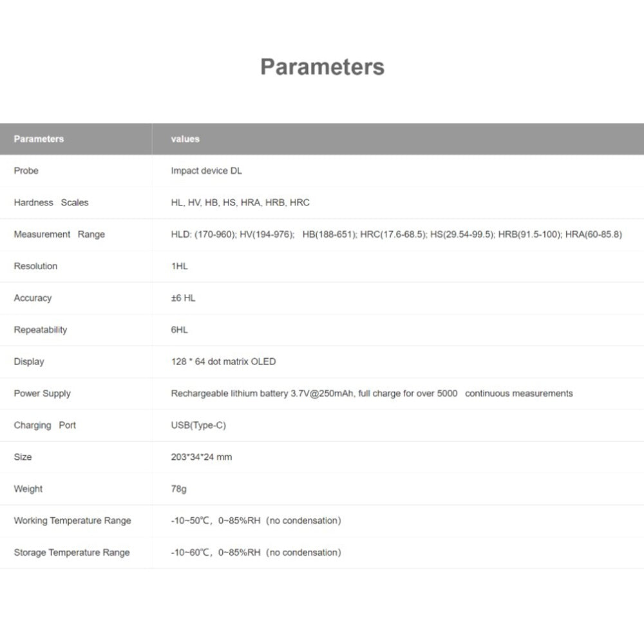Click the 203*34*24 mm size value
Viewport: 644px width, 644px height.
pos(202,457)
